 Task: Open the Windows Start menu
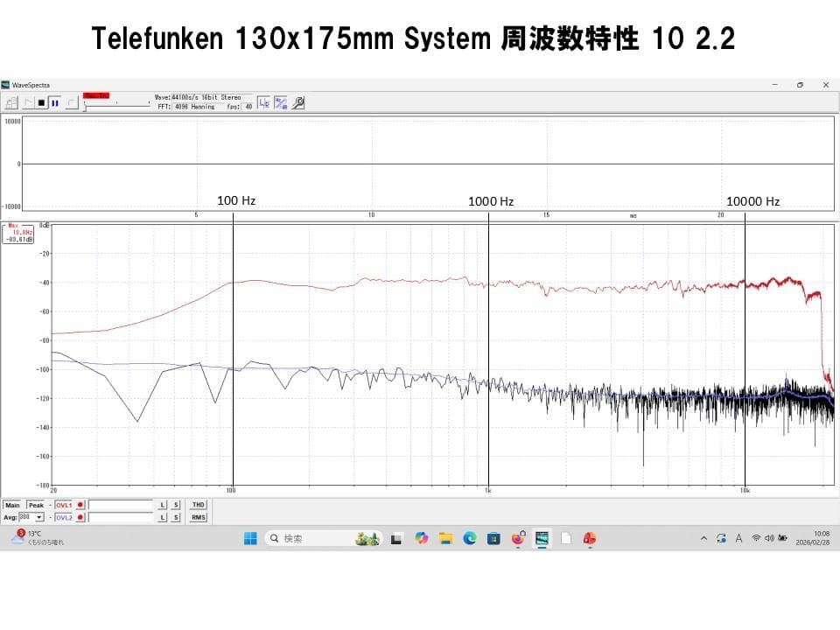click(250, 538)
